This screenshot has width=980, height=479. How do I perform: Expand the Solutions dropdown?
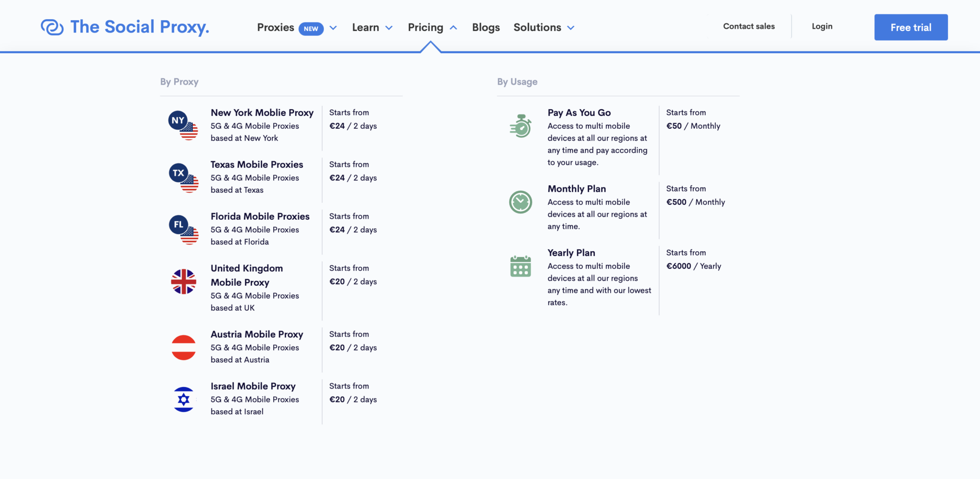click(570, 28)
